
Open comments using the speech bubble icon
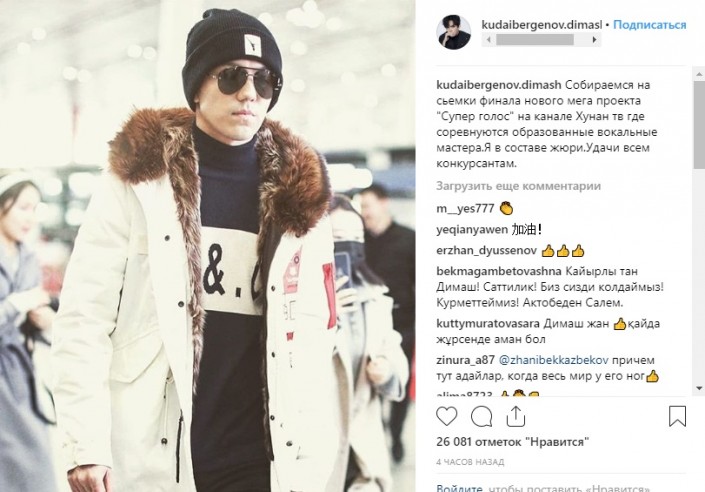point(481,416)
